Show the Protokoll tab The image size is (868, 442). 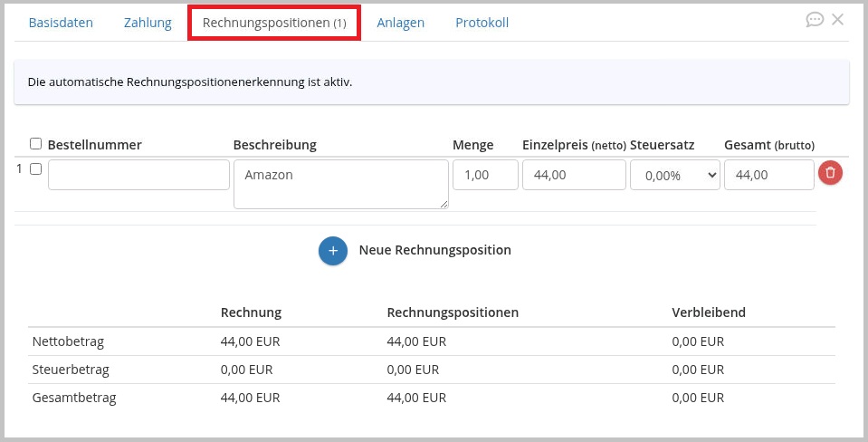tap(482, 23)
